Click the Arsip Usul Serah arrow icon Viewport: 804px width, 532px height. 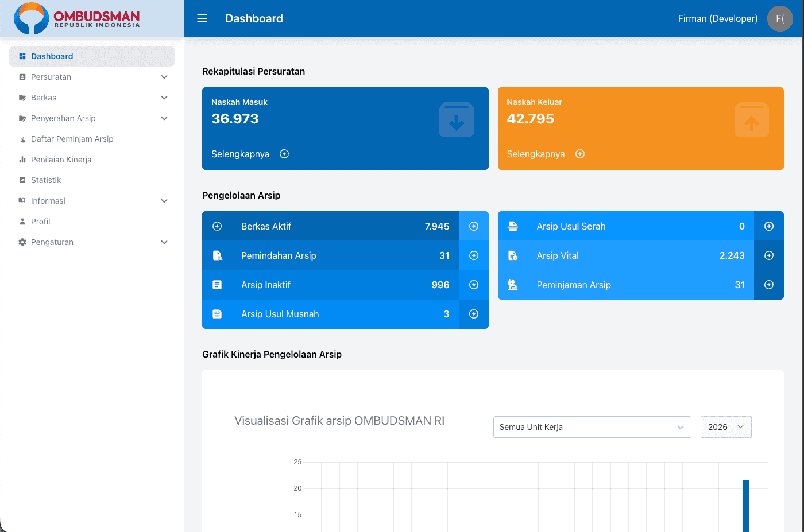(769, 226)
